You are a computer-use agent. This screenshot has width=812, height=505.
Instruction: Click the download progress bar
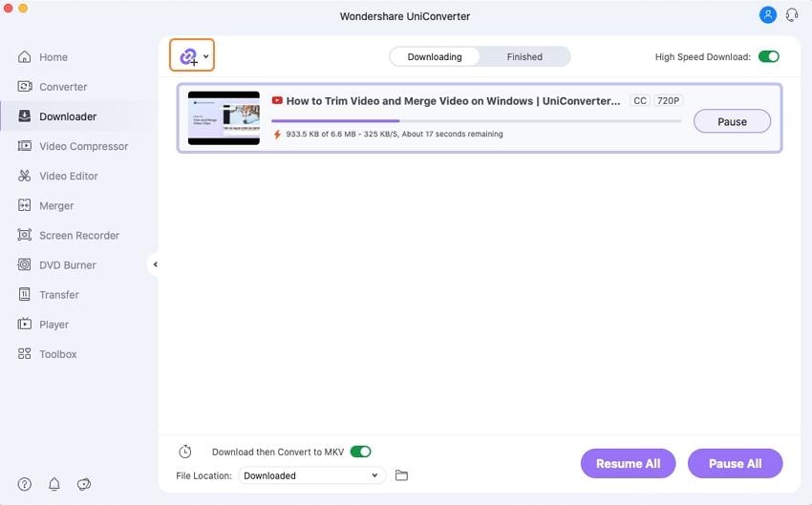point(477,120)
